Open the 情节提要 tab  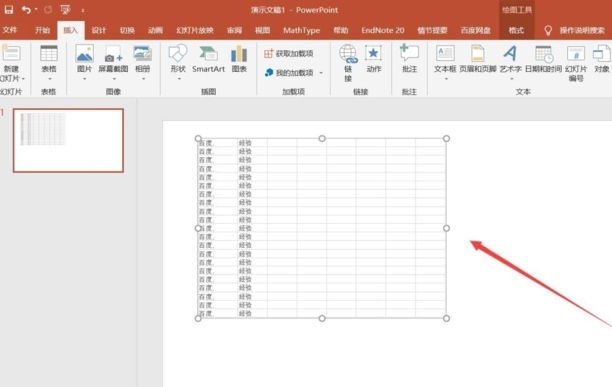click(432, 30)
